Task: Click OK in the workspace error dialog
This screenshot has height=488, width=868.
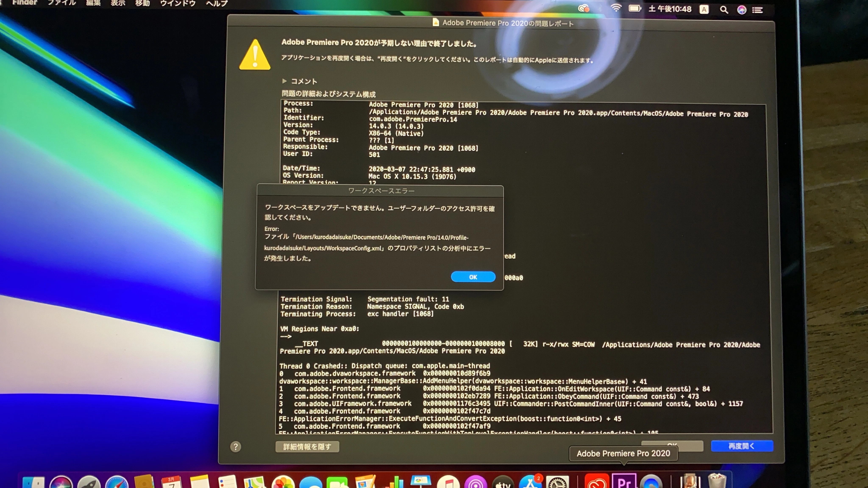Action: point(473,277)
